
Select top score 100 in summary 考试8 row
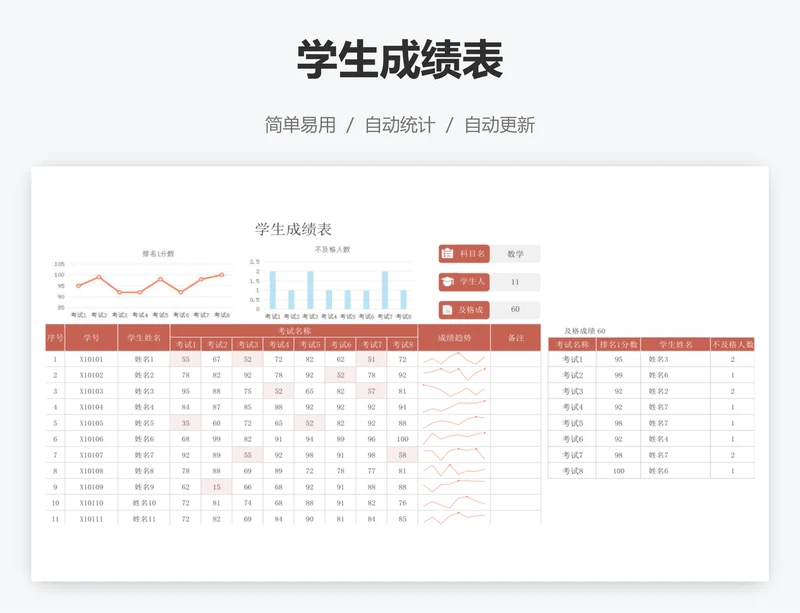pyautogui.click(x=618, y=471)
